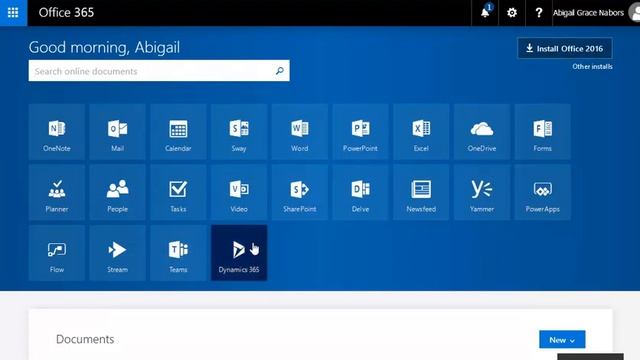Open the Mail app tile
The image size is (640, 360).
(118, 132)
